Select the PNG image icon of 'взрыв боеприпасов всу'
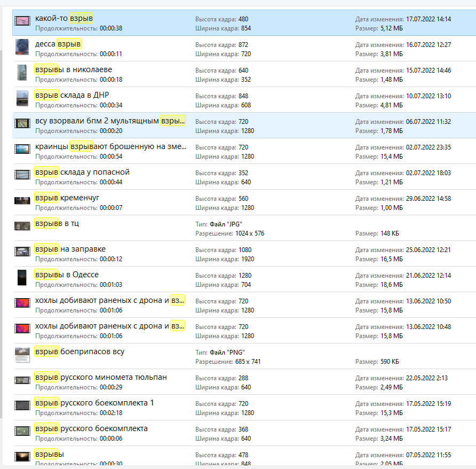The width and height of the screenshot is (476, 469). (22, 355)
